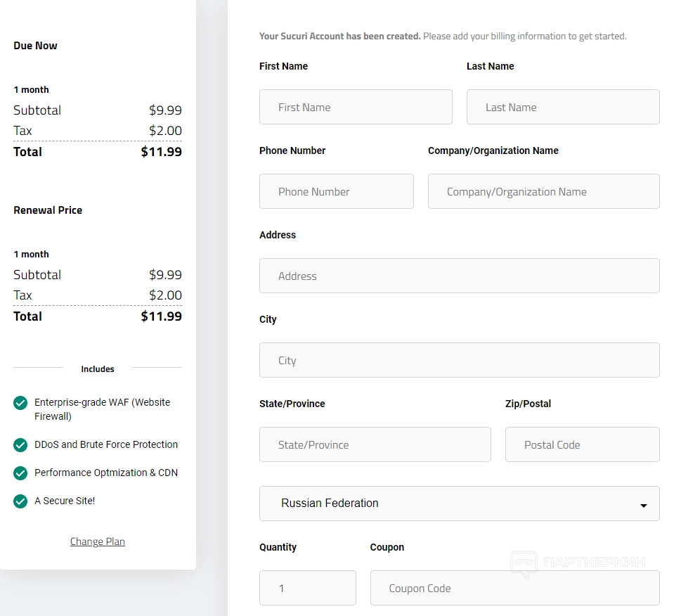Focus the First Name input field
This screenshot has height=616, width=681.
tap(356, 107)
